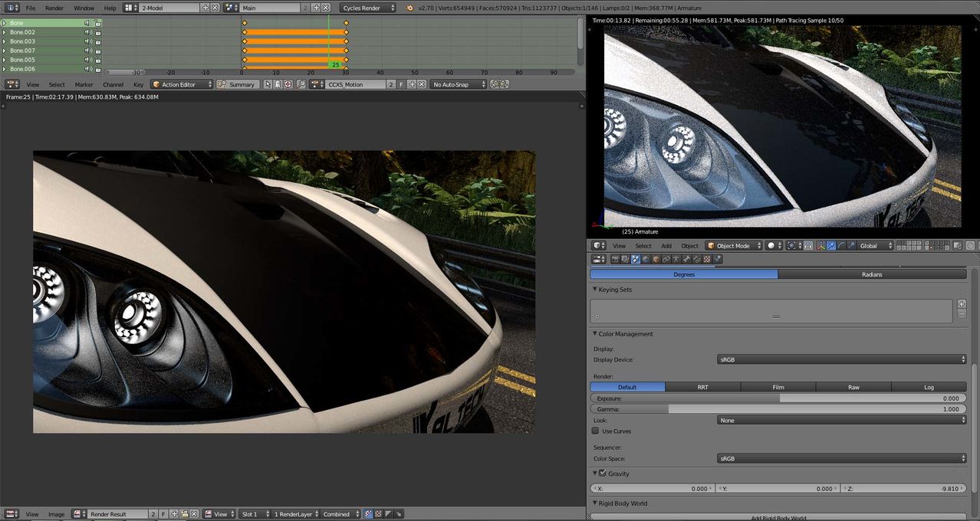
Task: Open the Image editor type selector
Action: (x=11, y=514)
